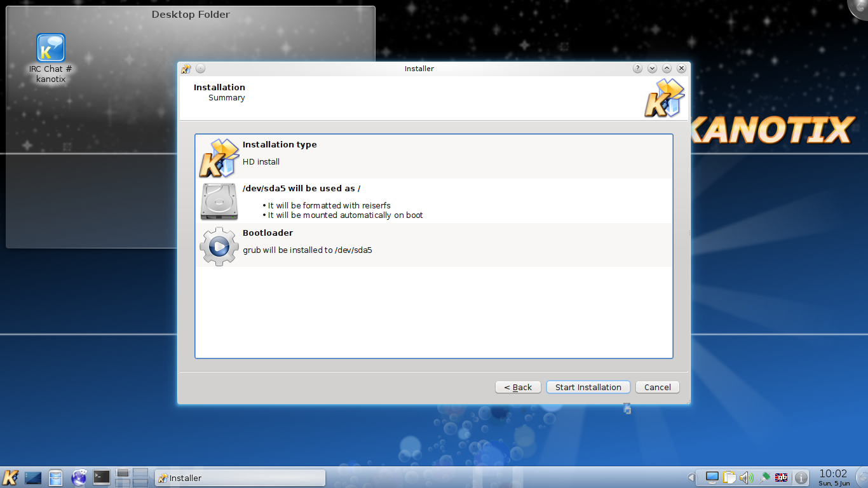Screen dimensions: 868x488
Task: Select the Installation type summary icon
Action: 219,158
